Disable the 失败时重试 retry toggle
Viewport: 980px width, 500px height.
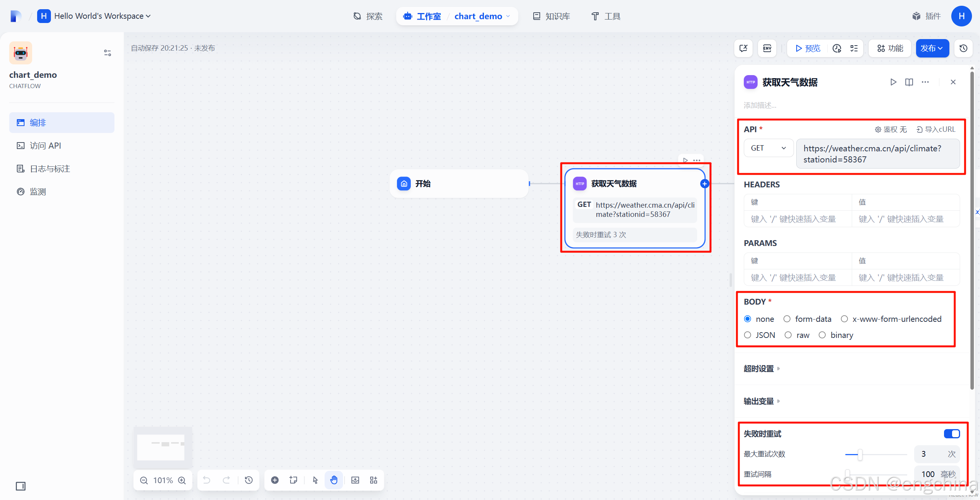[x=952, y=434]
